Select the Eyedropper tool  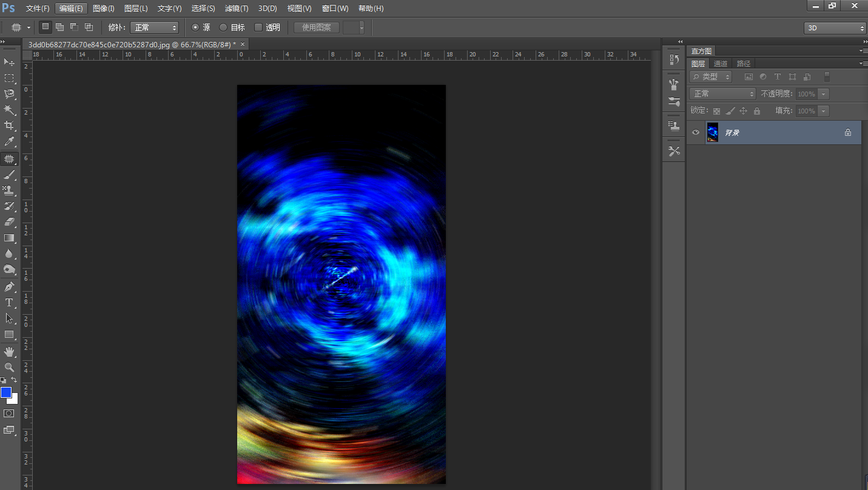(9, 142)
